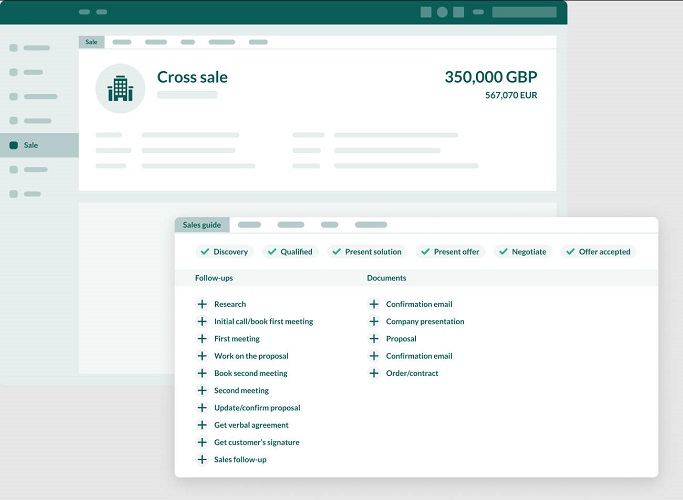
Task: Click the company building avatar icon
Action: point(120,88)
